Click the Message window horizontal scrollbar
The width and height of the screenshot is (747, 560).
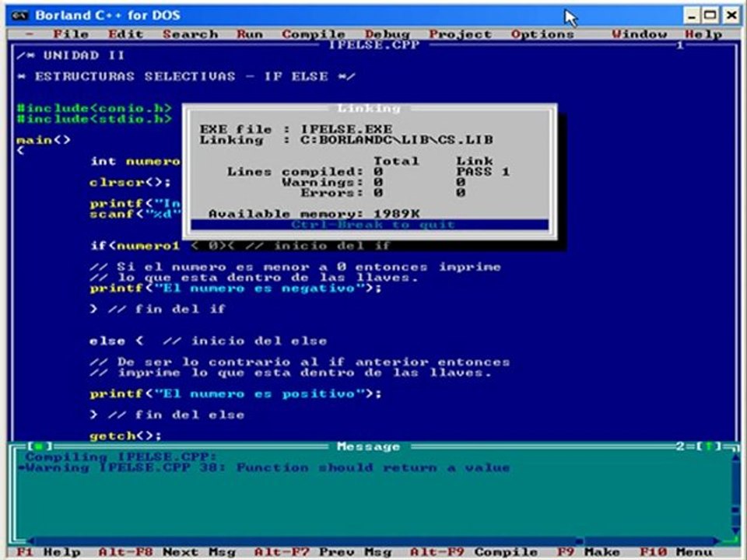[374, 541]
